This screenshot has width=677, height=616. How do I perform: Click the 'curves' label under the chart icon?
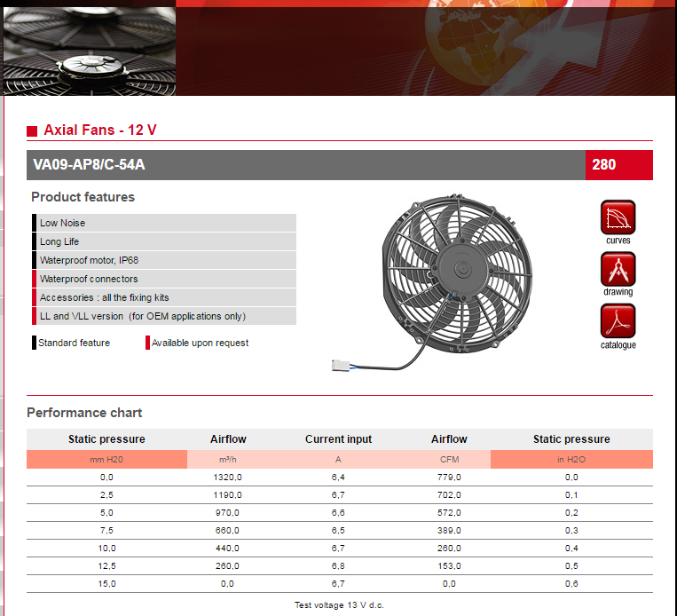point(618,241)
